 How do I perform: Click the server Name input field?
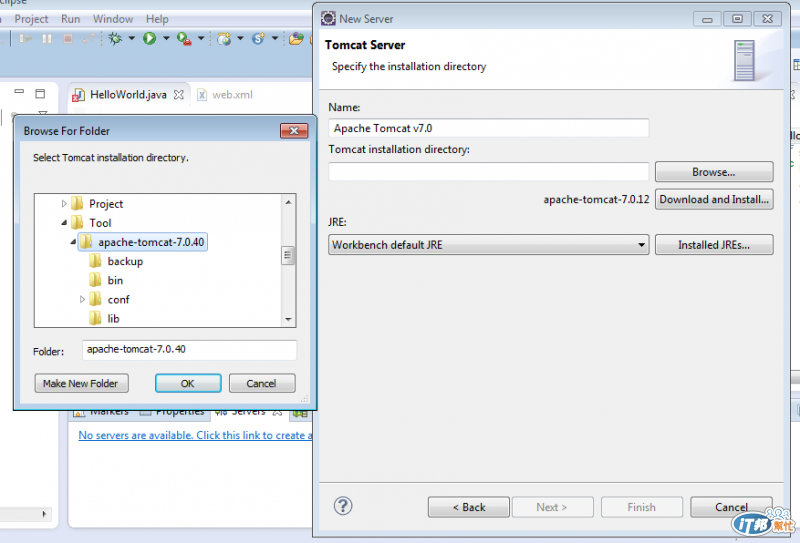(488, 128)
